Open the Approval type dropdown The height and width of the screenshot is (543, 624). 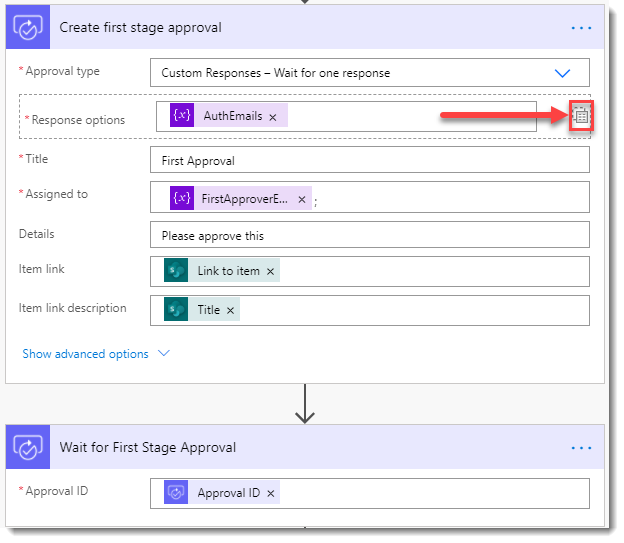(562, 73)
